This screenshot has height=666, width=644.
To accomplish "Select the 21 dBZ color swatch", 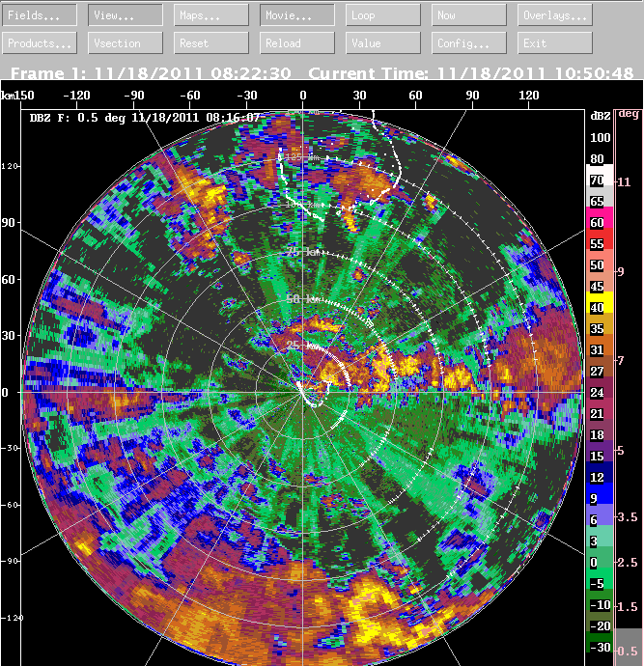I will (600, 408).
